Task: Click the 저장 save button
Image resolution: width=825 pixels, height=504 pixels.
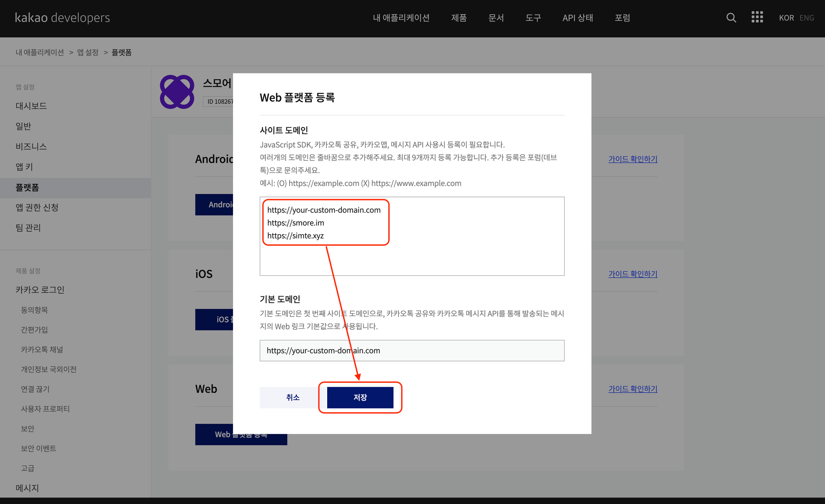Action: [x=360, y=397]
